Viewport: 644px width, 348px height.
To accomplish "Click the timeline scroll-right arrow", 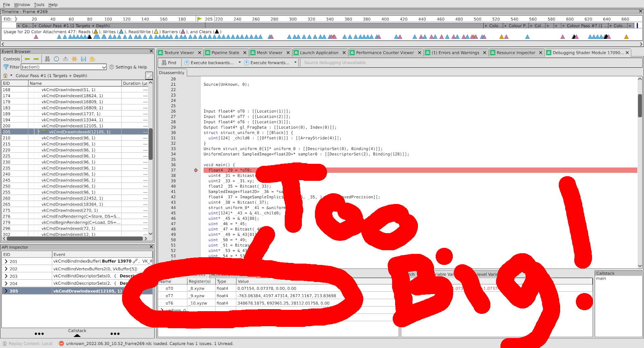I will [x=641, y=44].
